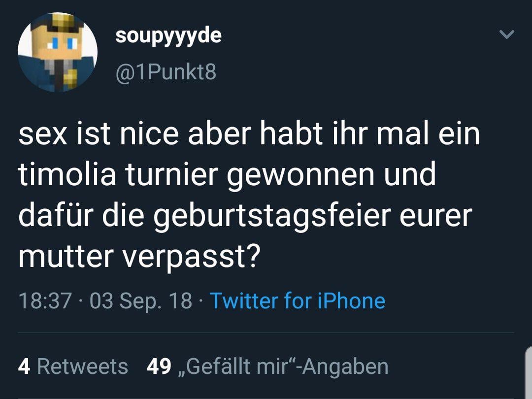Click the display name soupyyyde

168,36
